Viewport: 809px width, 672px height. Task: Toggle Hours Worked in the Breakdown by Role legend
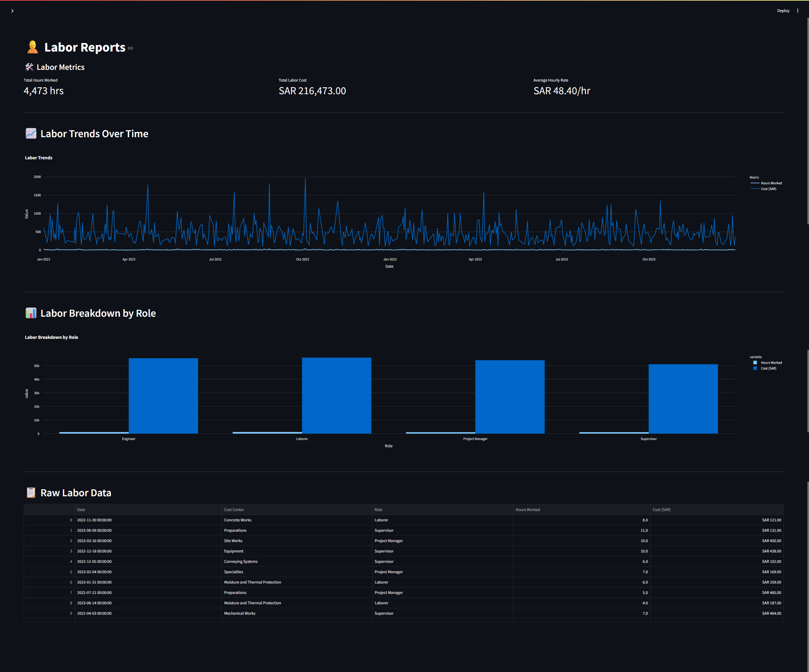click(x=767, y=363)
